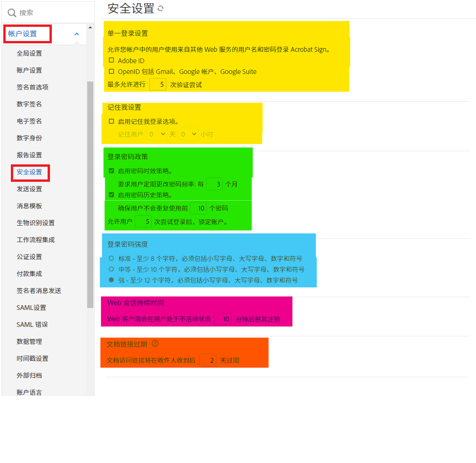Switch to 数字签名 settings
476x463 pixels.
point(29,104)
